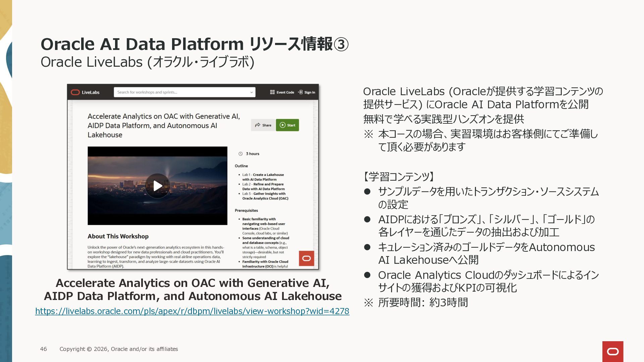
Task: Click the Sign In arrow icon
Action: coord(300,92)
